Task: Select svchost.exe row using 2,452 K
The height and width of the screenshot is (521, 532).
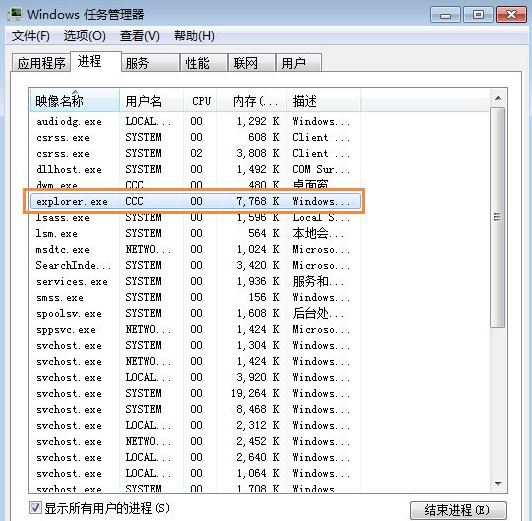Action: (195, 441)
